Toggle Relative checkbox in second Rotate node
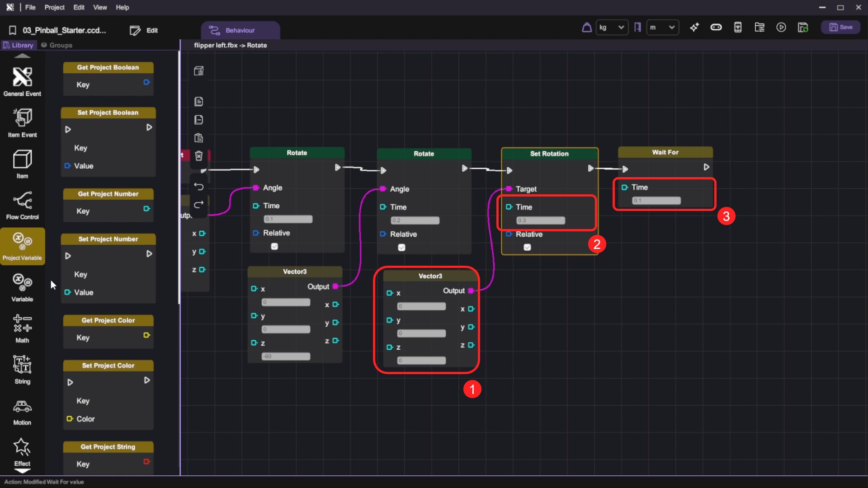868x488 pixels. [x=401, y=248]
